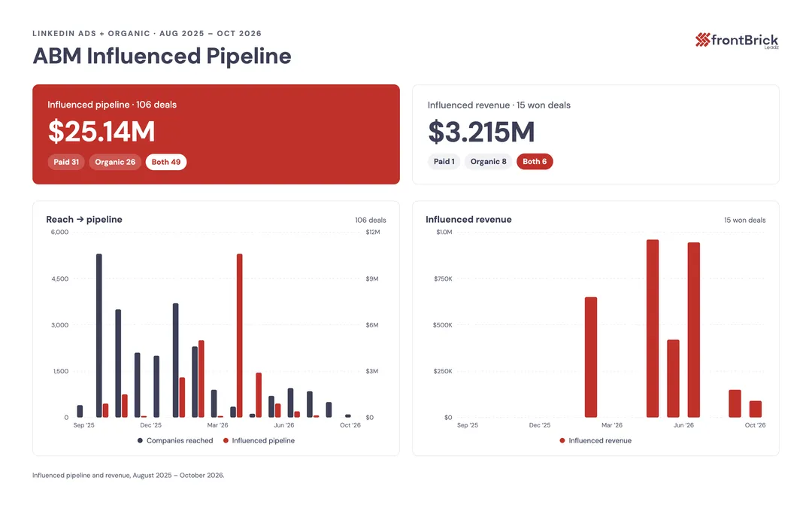Click the '$500K' revenue axis label
The height and width of the screenshot is (508, 812).
coord(443,325)
